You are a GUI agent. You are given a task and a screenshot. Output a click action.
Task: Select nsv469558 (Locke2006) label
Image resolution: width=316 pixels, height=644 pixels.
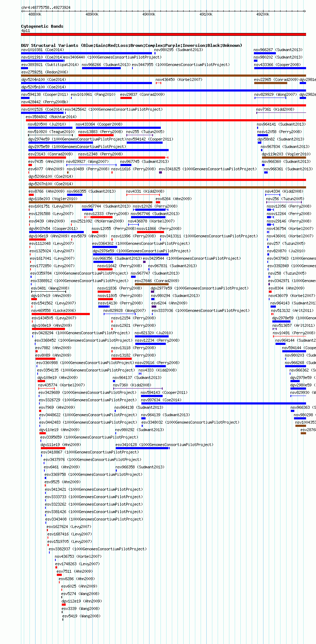click(x=54, y=310)
